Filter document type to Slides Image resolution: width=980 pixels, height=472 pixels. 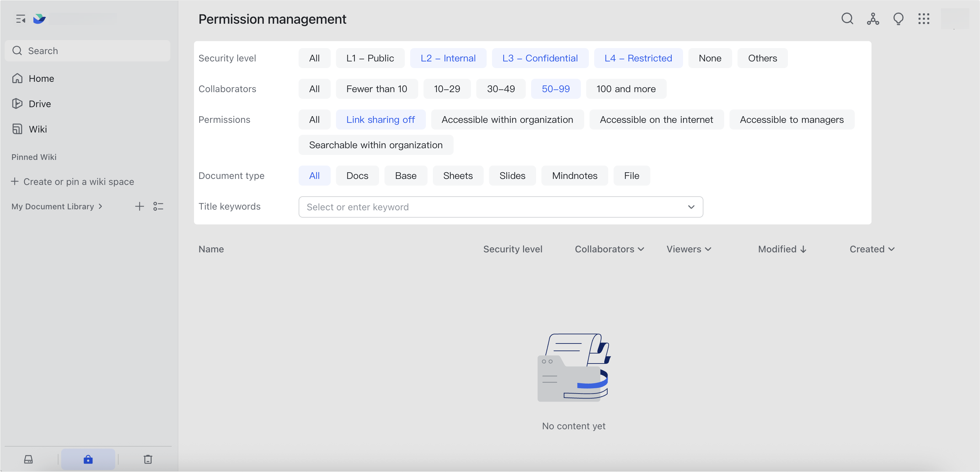coord(512,175)
